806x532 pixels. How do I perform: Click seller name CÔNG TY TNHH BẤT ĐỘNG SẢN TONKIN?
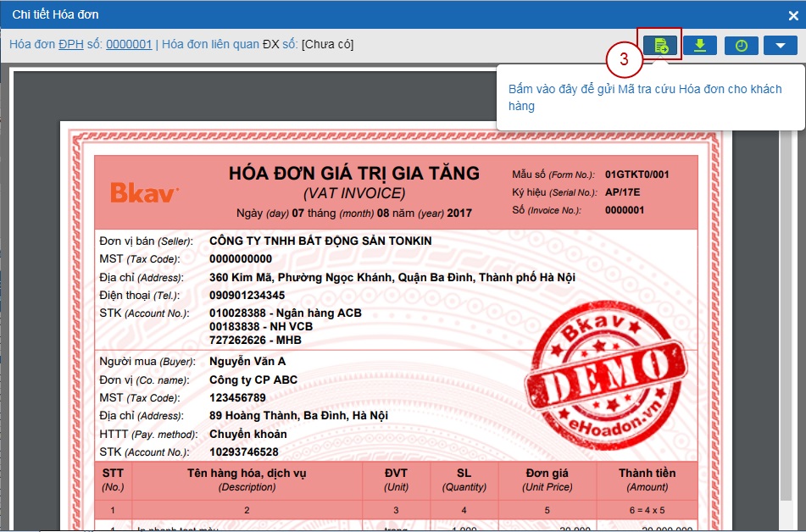pos(320,241)
